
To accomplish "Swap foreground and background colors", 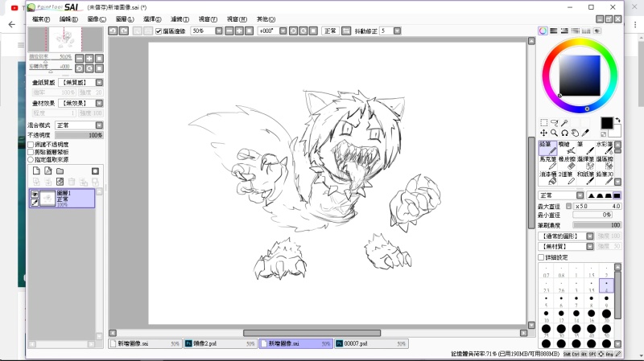I will [x=617, y=120].
